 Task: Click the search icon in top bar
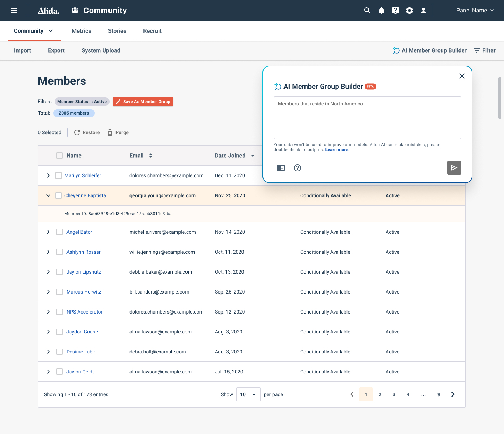click(x=367, y=11)
